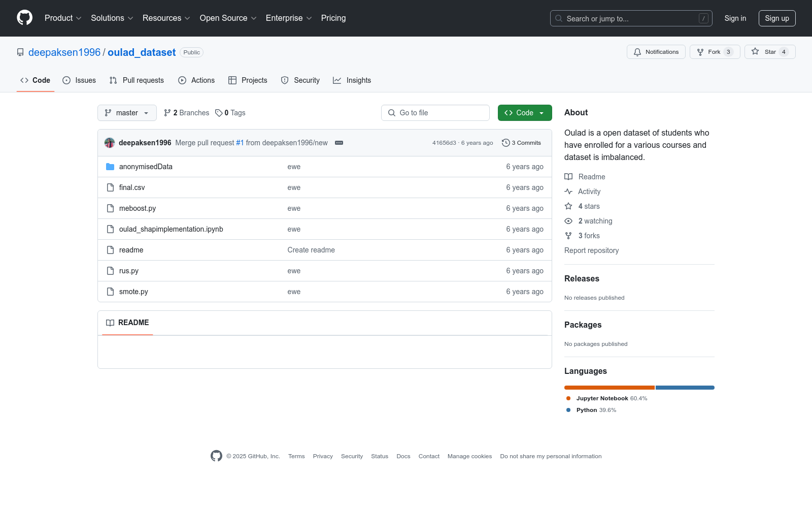812x508 pixels.
Task: Click the Python blue language bar
Action: [685, 388]
